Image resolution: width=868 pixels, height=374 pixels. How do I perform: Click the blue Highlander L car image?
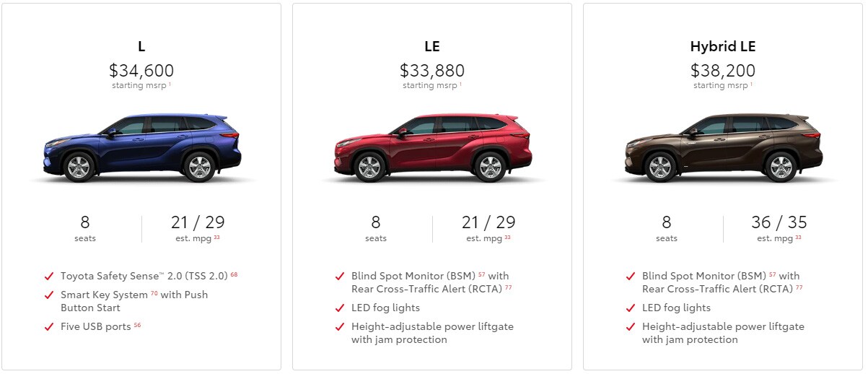point(141,148)
